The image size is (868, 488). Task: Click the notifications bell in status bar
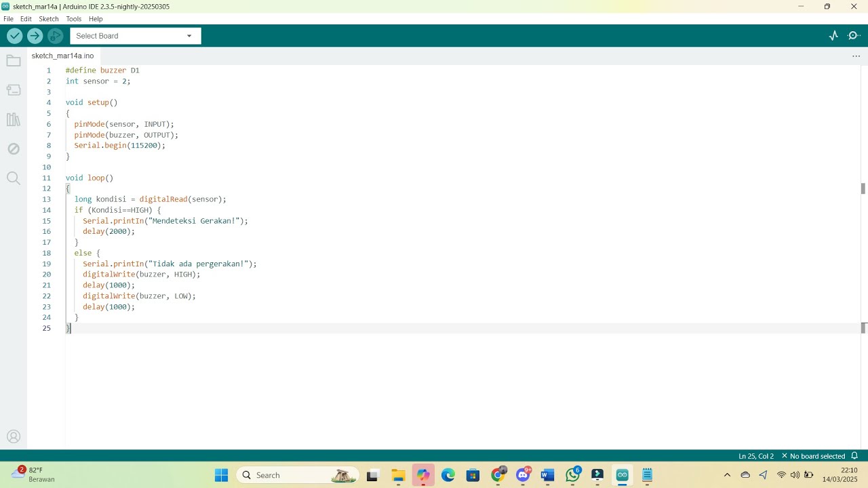coord(854,456)
